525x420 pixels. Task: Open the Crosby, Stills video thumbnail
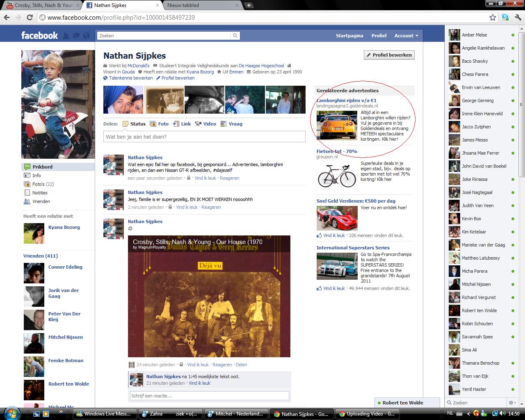click(209, 296)
